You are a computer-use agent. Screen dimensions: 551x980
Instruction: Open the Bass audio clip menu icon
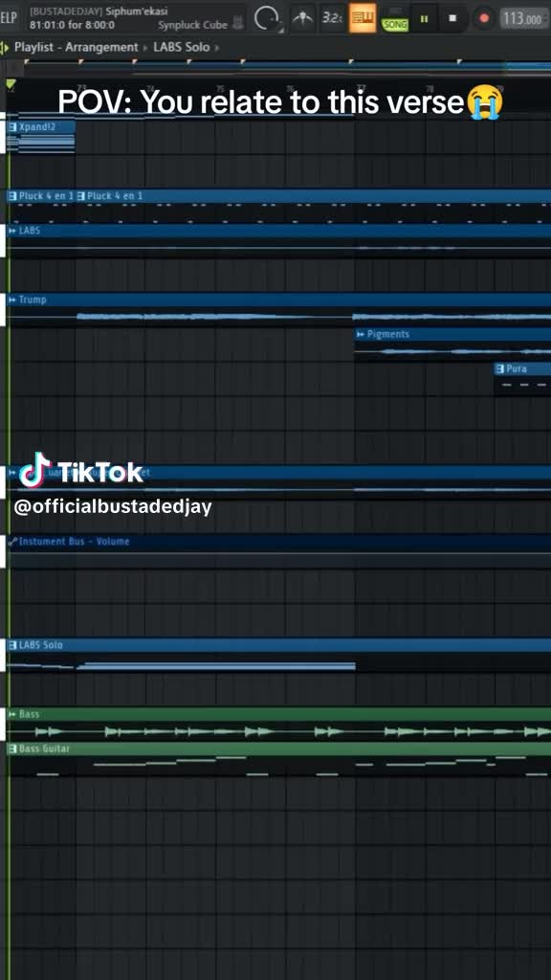point(11,714)
